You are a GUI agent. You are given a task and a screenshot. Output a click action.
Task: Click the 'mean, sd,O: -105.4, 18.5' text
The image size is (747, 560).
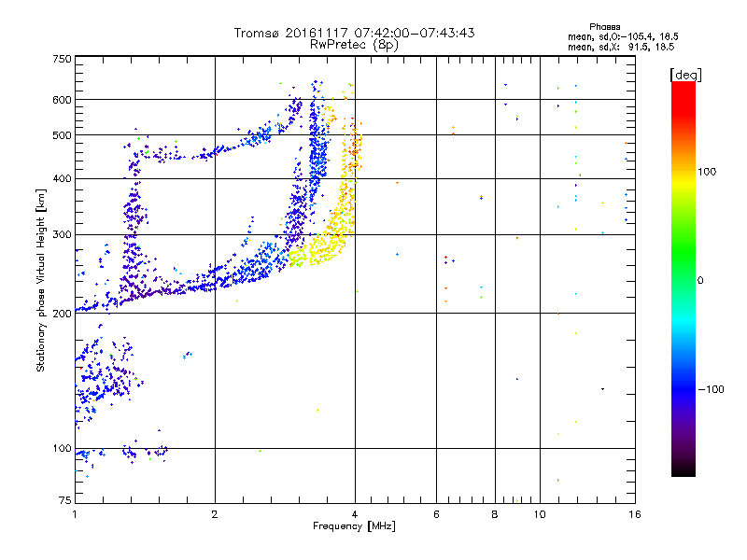coord(623,36)
